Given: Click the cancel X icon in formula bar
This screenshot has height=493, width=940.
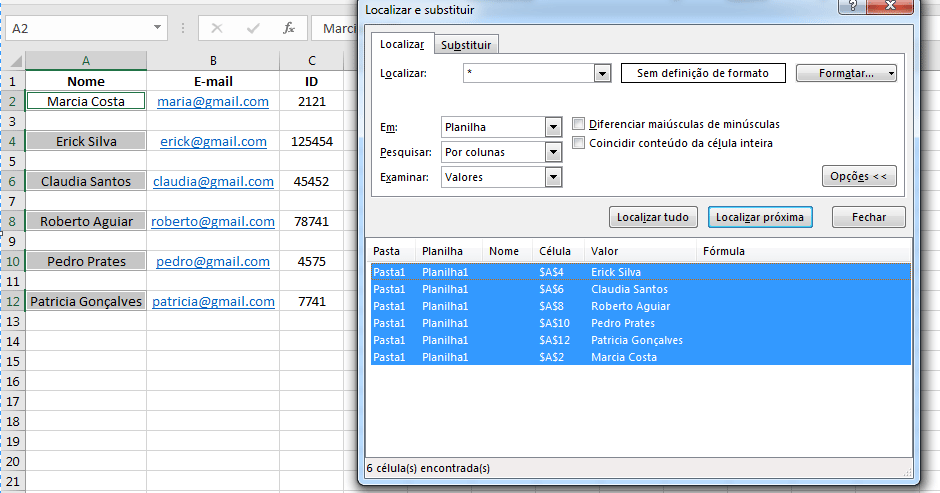Looking at the screenshot, I should pos(218,28).
